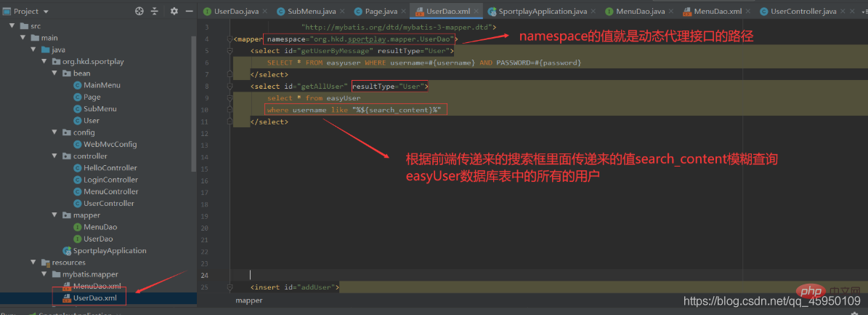
Task: Click the mapper breadcrumb at editor bottom
Action: tap(248, 300)
